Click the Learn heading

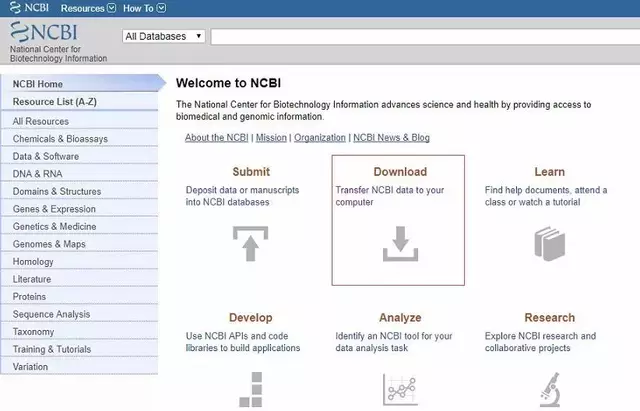[x=549, y=172]
